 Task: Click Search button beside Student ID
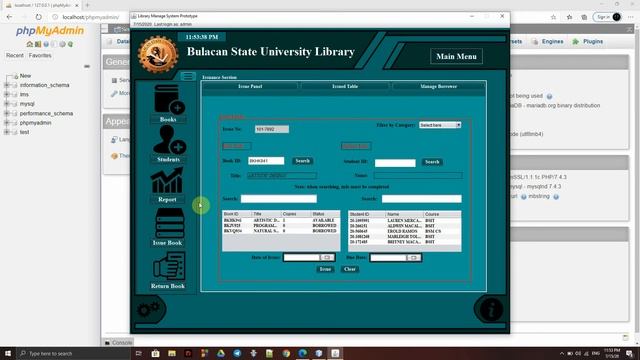tap(432, 162)
